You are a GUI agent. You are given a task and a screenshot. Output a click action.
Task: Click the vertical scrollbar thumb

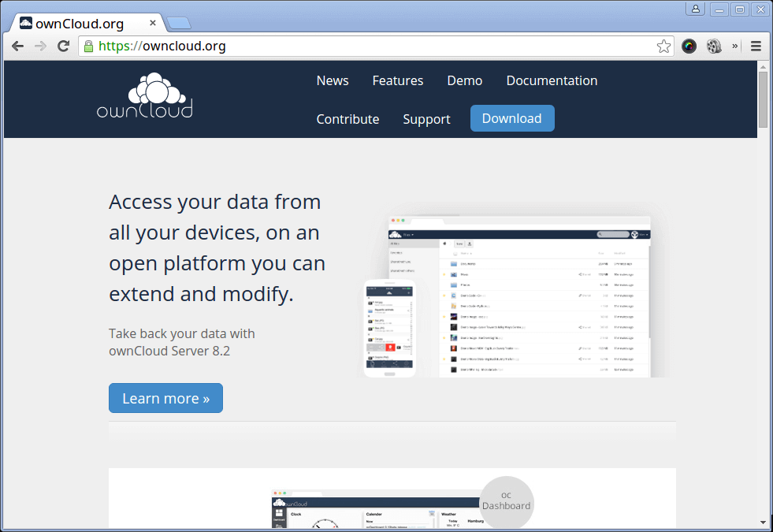763,99
